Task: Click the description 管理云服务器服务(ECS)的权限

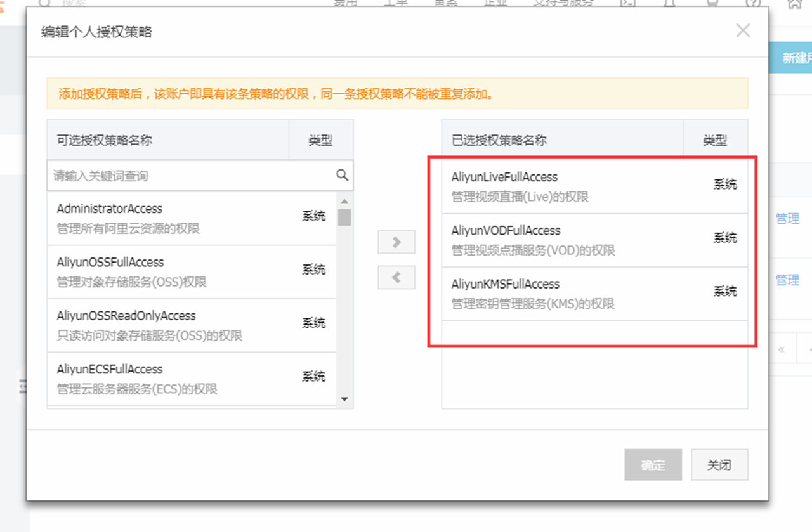Action: [137, 389]
